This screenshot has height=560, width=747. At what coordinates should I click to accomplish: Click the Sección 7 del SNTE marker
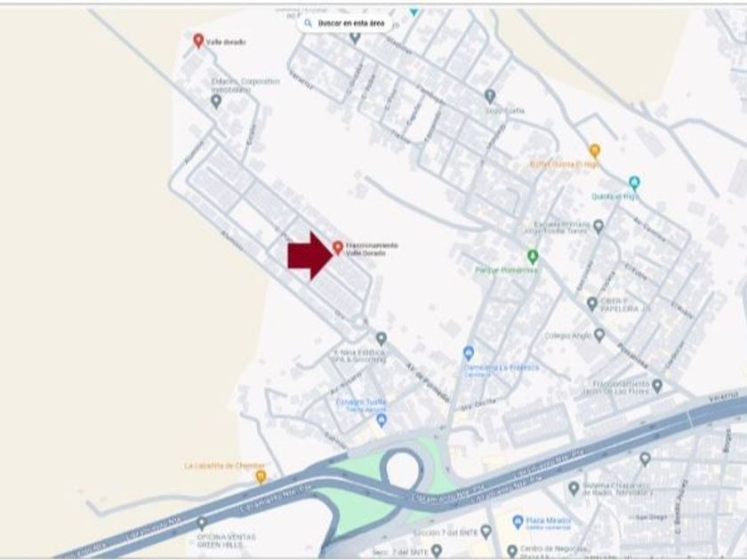pyautogui.click(x=486, y=532)
